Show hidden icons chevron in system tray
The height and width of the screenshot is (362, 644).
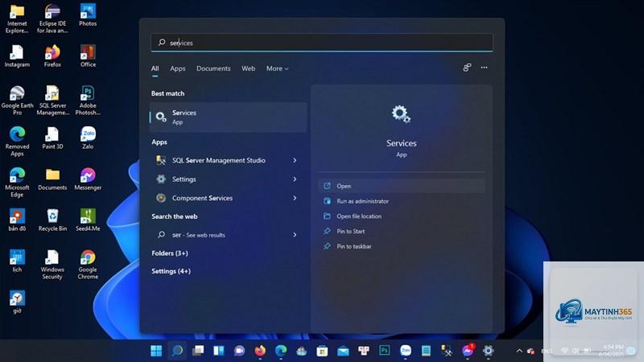click(x=519, y=351)
